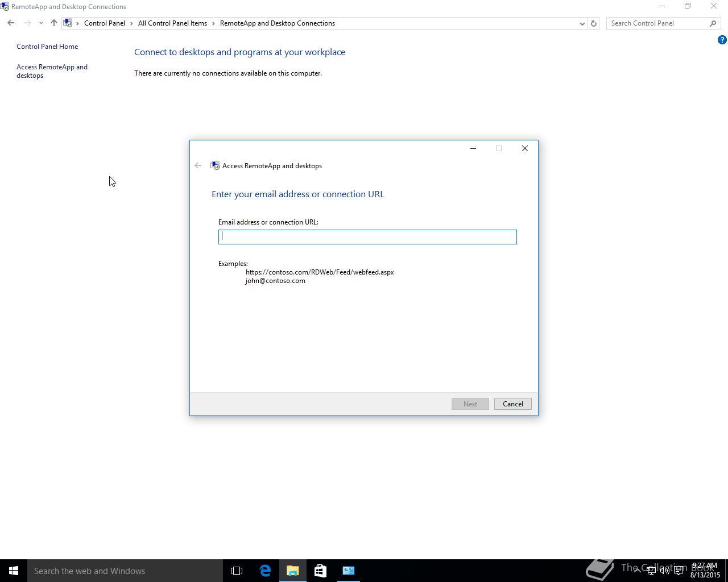This screenshot has height=582, width=728.
Task: Open Action Center notifications icon
Action: click(679, 571)
